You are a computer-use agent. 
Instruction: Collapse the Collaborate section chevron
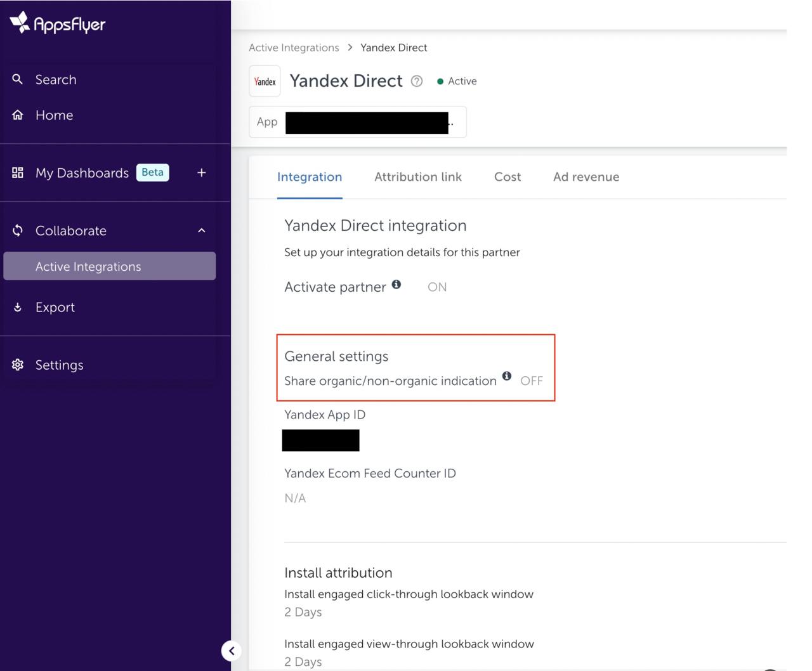[x=201, y=231]
